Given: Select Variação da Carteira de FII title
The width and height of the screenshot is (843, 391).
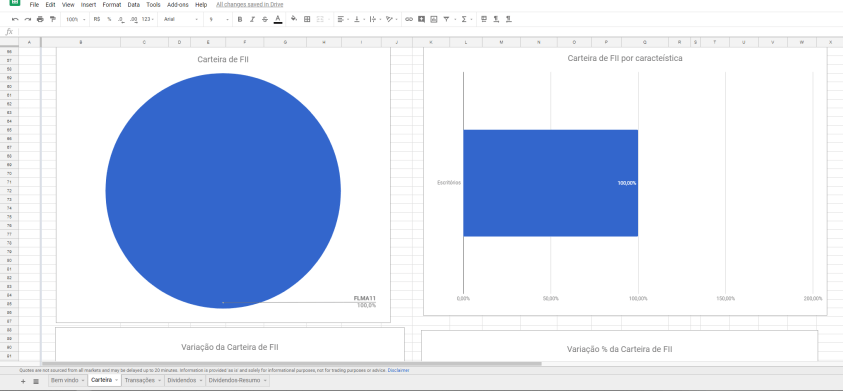Looking at the screenshot, I should pos(230,347).
